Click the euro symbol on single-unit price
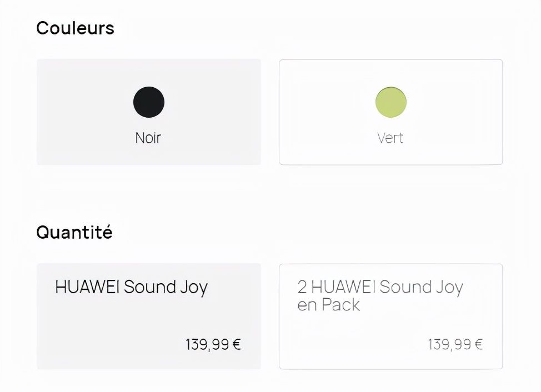Image resolution: width=541 pixels, height=392 pixels. click(237, 345)
